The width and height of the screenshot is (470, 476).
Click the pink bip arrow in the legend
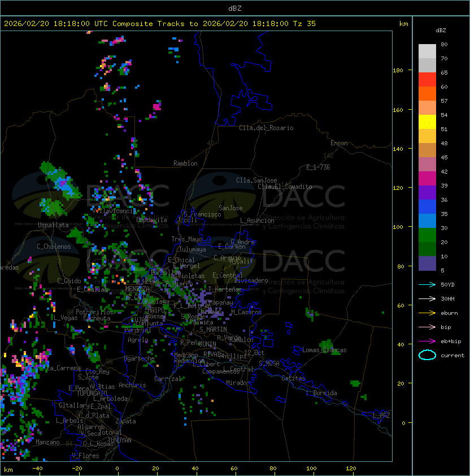point(427,327)
